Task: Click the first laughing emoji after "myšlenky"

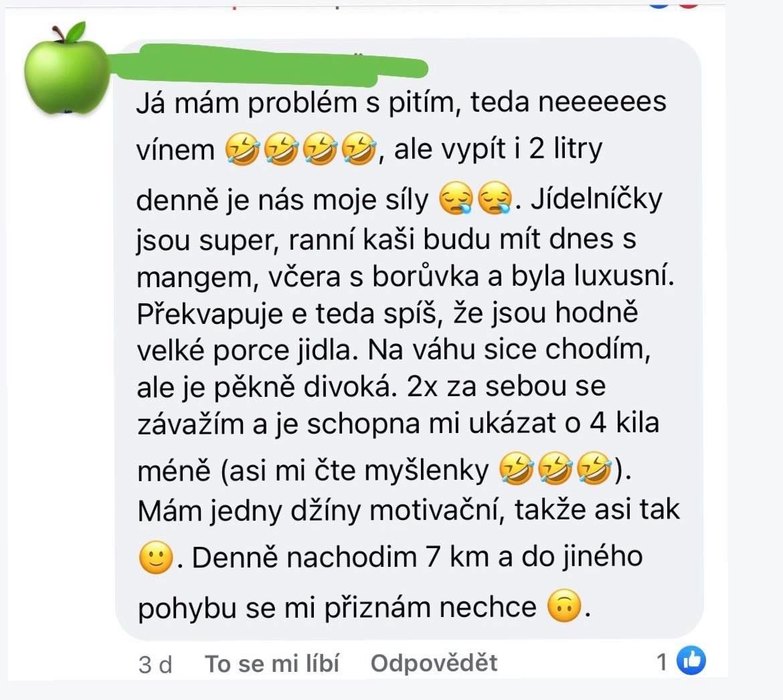Action: 517,468
